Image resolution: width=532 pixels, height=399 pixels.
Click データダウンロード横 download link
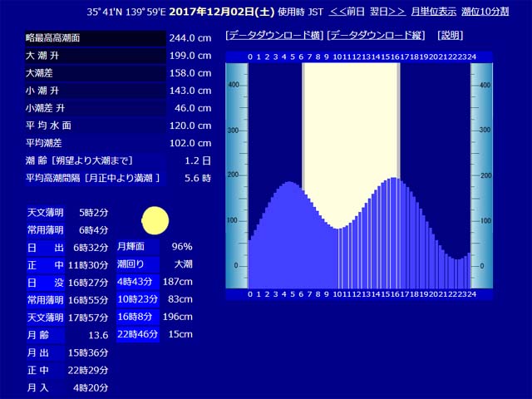click(274, 35)
